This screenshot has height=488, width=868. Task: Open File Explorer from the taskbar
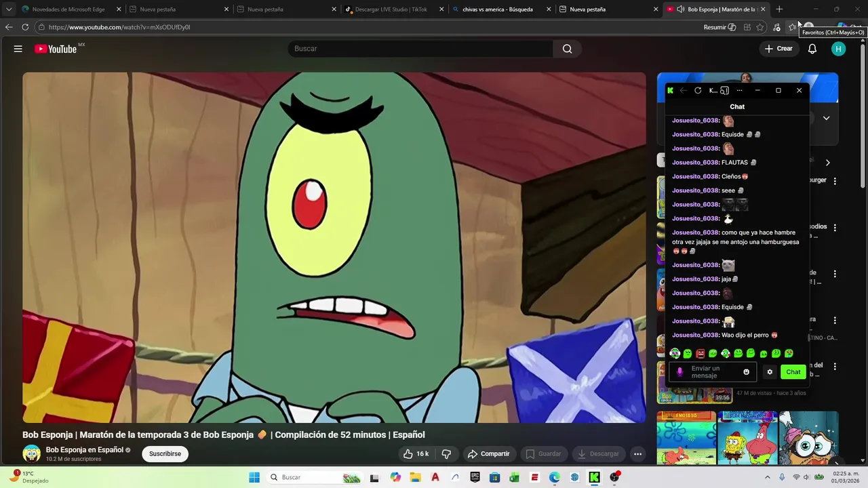pyautogui.click(x=415, y=478)
